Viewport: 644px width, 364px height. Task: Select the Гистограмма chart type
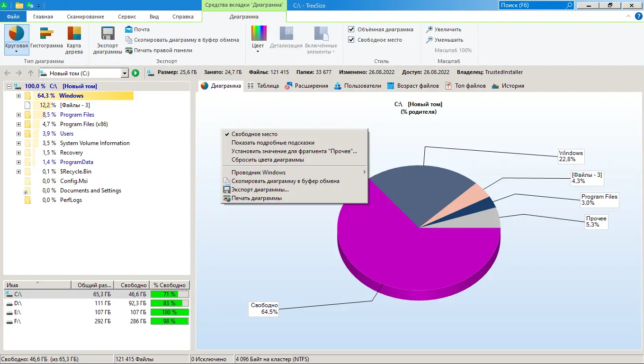[x=46, y=38]
